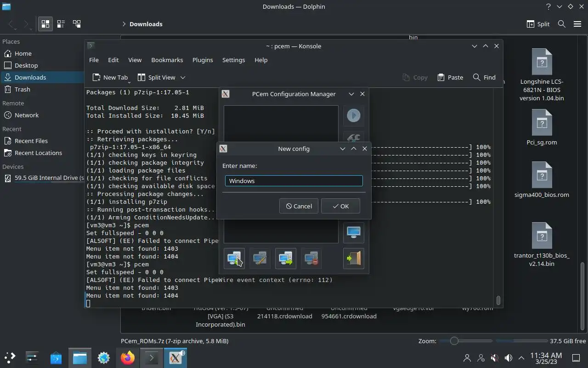Click the Enter name text field
Screen dimensions: 588x368
coord(294,181)
